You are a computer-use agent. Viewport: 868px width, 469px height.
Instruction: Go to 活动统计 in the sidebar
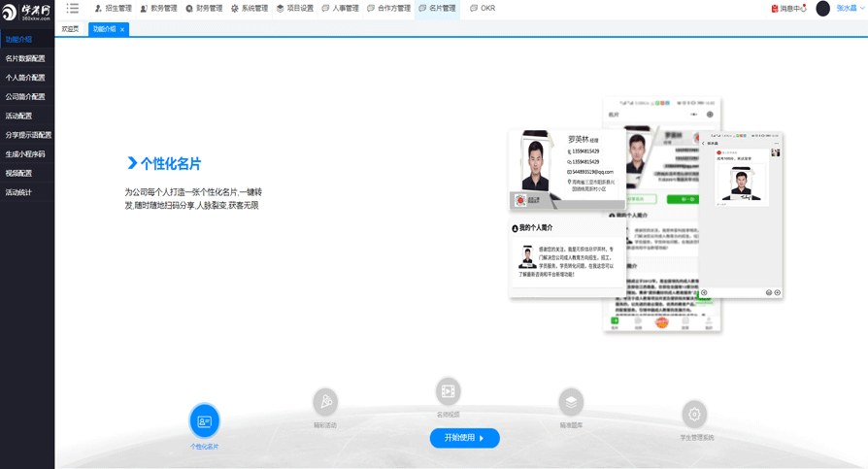(18, 192)
